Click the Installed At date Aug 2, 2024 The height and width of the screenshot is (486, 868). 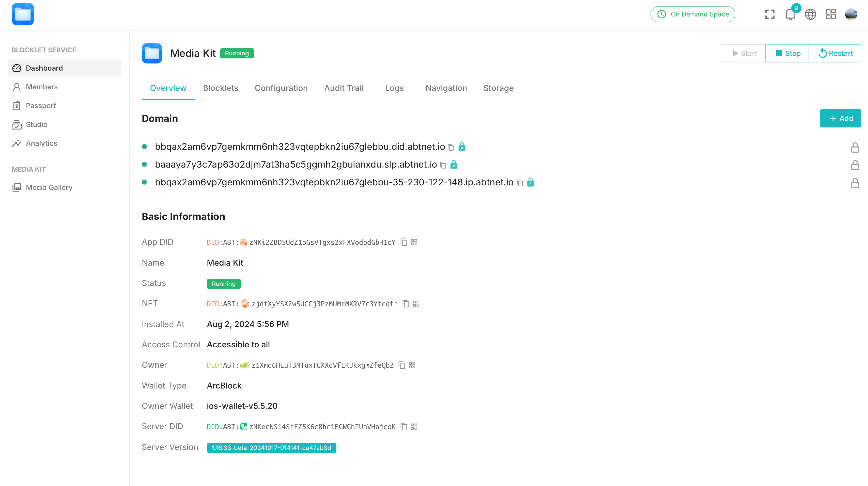click(248, 324)
